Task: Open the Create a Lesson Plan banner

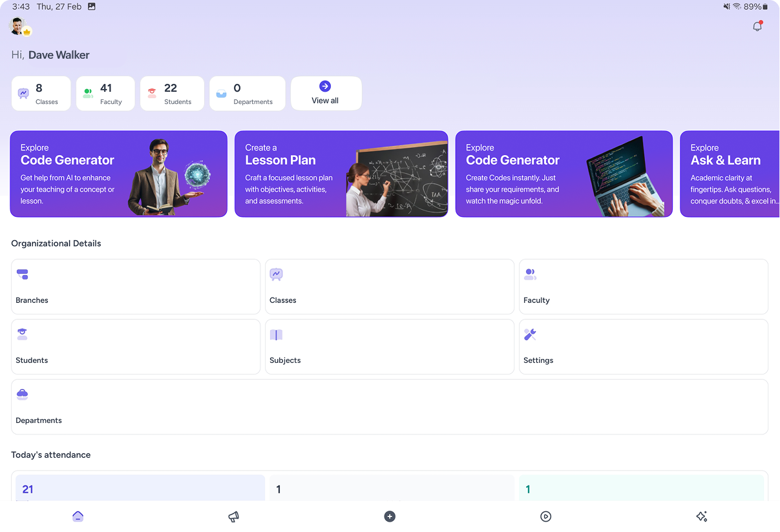Action: point(341,174)
